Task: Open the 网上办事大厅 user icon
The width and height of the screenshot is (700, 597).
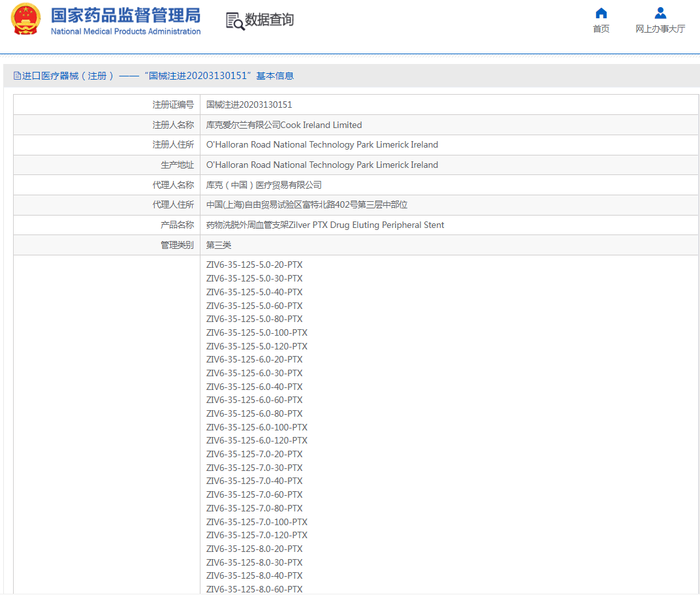Action: (660, 14)
